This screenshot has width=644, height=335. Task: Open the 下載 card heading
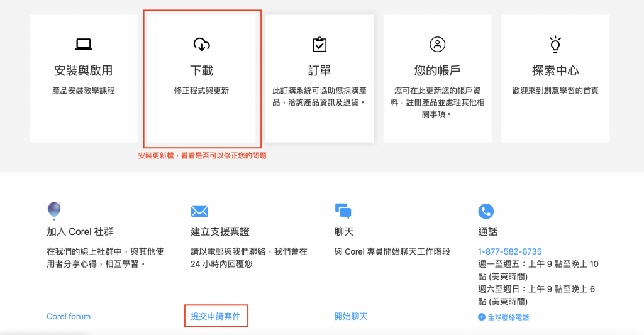(x=202, y=70)
